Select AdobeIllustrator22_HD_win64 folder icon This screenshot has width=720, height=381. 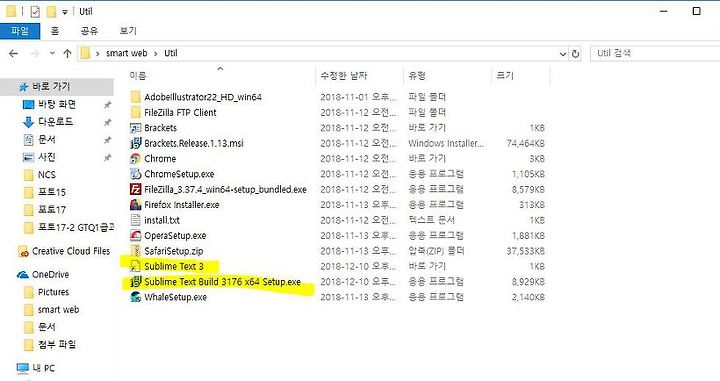pos(135,97)
